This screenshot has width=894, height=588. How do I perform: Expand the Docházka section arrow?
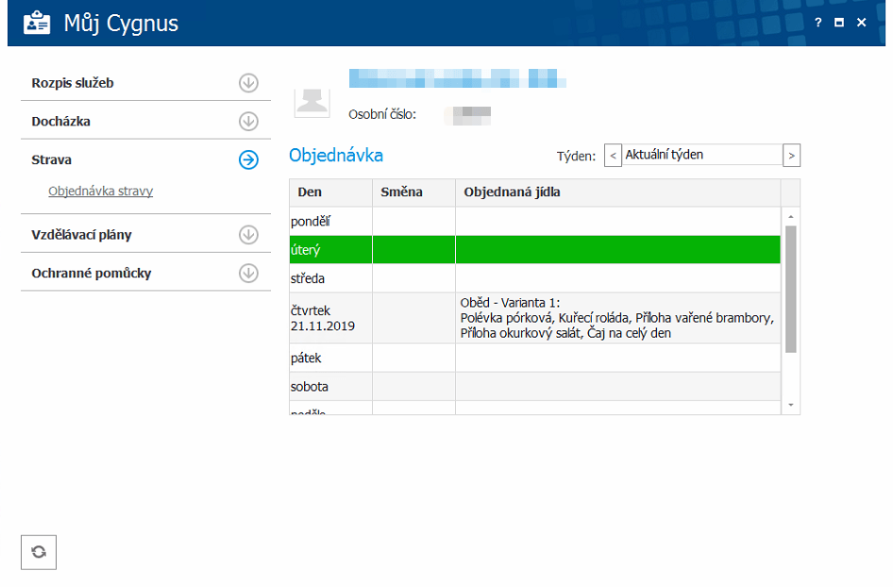(248, 122)
